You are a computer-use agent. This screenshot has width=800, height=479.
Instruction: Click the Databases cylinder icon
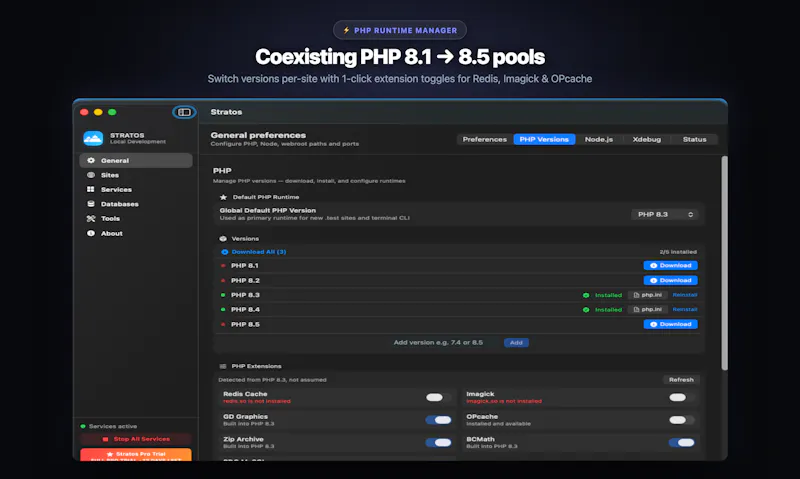[x=91, y=204]
